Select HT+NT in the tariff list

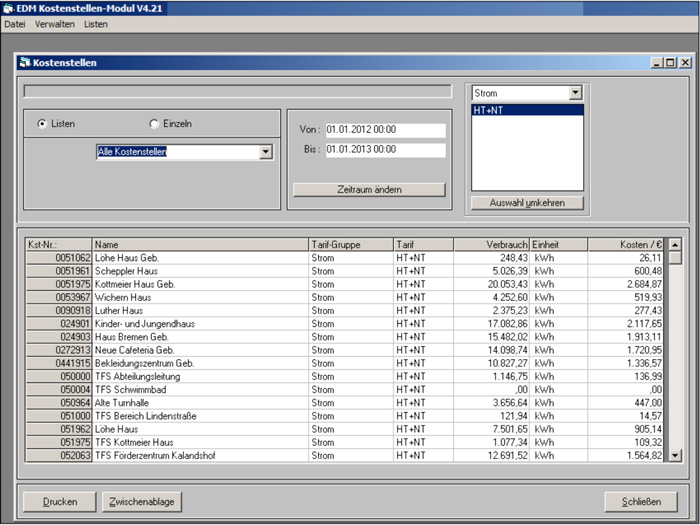click(x=527, y=111)
